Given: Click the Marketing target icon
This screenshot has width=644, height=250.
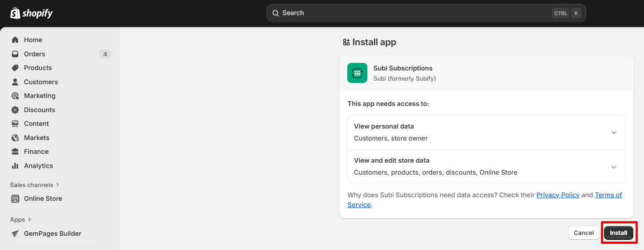Looking at the screenshot, I should pyautogui.click(x=15, y=96).
